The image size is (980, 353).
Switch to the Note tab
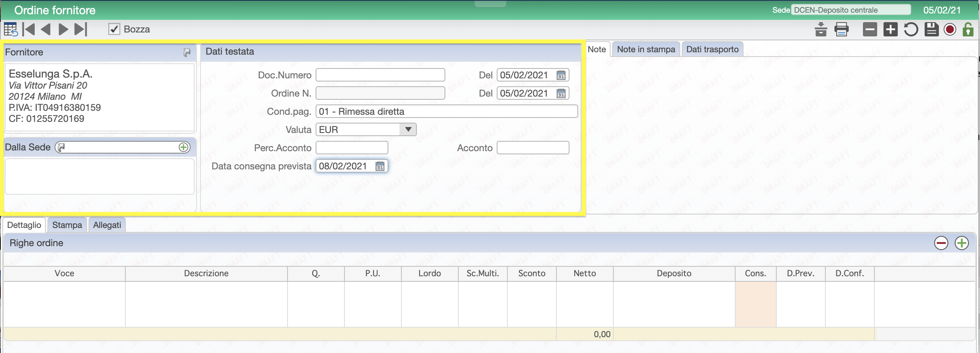pos(597,49)
